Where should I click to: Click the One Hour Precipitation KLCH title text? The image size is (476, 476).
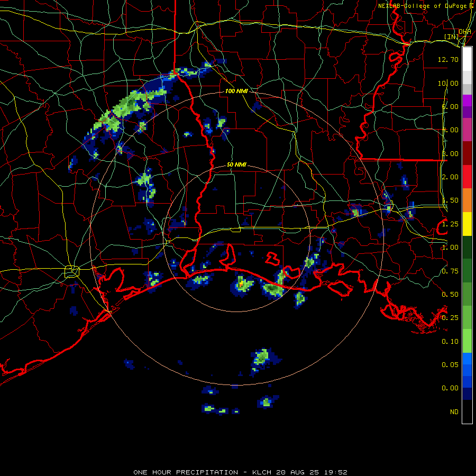click(240, 472)
